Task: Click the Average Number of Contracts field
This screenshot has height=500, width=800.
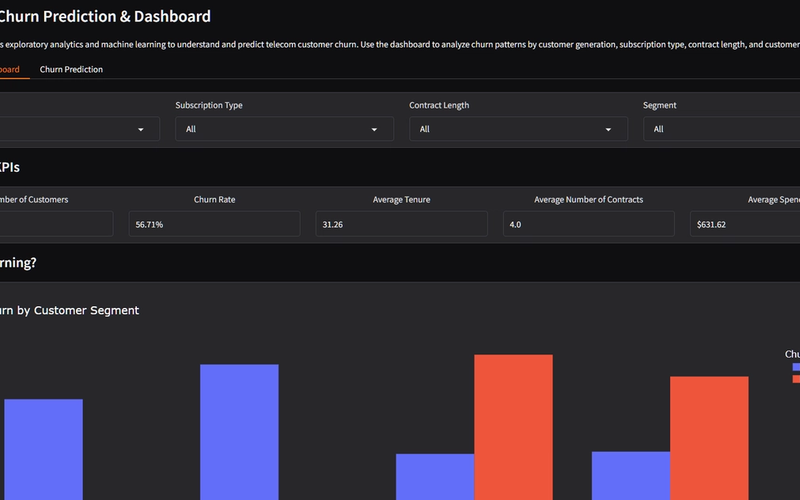Action: (x=589, y=224)
